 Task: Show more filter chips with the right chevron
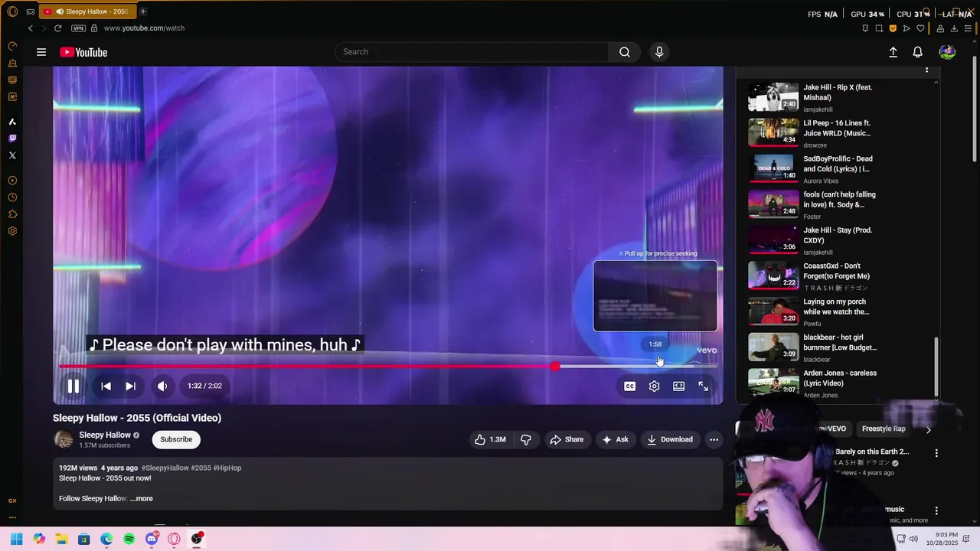tap(928, 430)
